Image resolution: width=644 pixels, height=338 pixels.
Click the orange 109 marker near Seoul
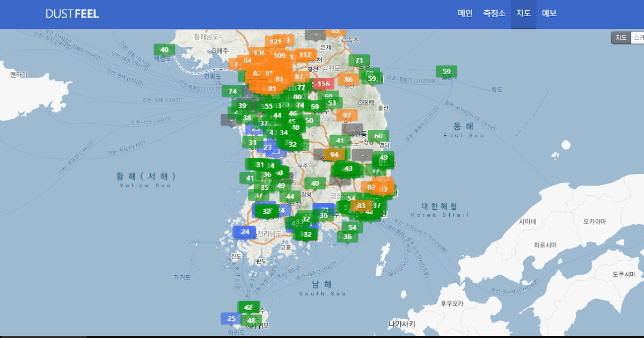click(281, 55)
